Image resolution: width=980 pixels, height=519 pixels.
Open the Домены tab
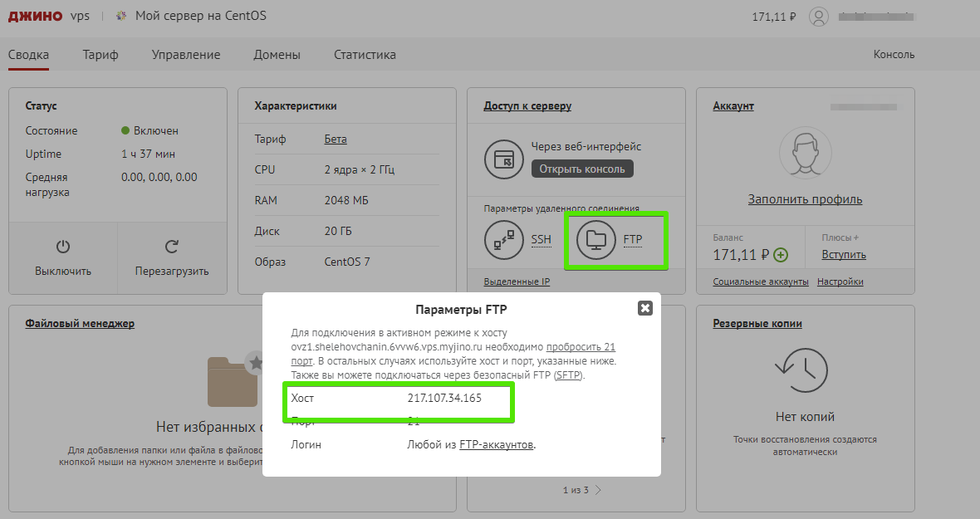pyautogui.click(x=277, y=54)
